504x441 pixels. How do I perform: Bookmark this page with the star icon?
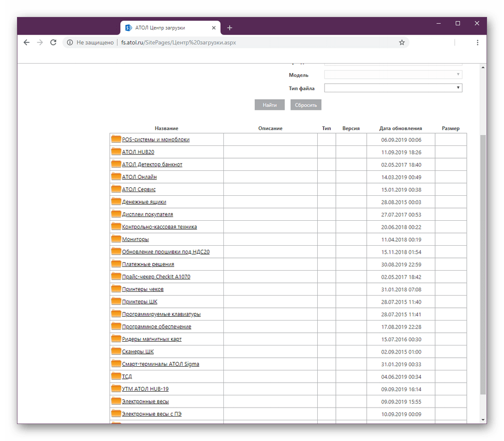[402, 42]
